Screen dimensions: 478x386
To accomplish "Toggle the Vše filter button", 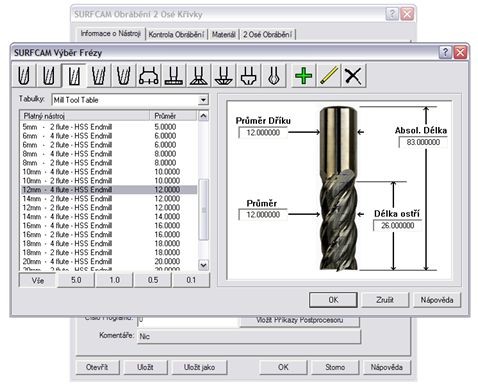I will [38, 280].
